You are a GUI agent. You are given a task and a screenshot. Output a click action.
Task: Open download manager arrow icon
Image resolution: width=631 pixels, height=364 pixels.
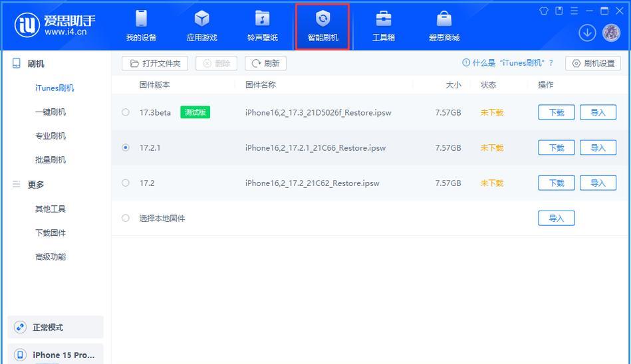(587, 33)
